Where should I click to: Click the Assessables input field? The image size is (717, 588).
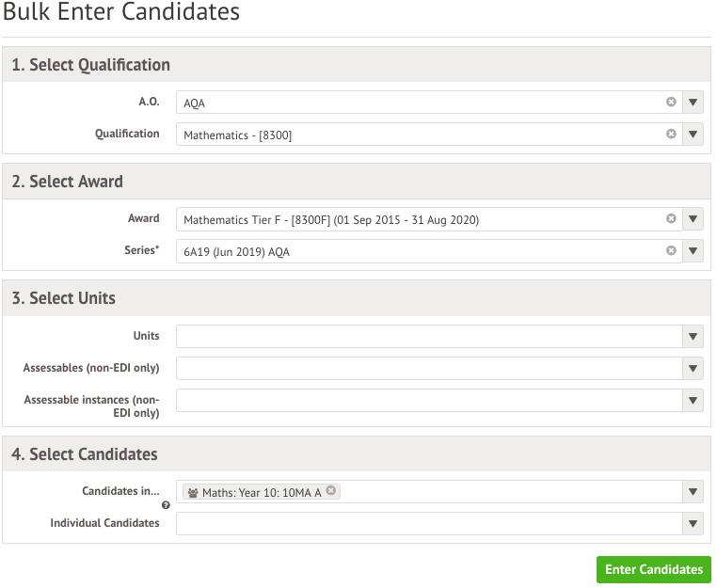429,368
